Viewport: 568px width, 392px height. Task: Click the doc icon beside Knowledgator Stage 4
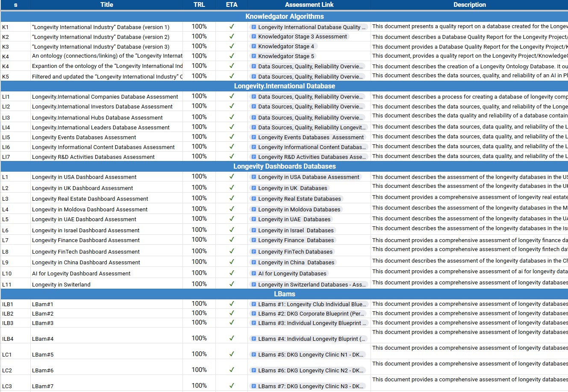[x=254, y=47]
